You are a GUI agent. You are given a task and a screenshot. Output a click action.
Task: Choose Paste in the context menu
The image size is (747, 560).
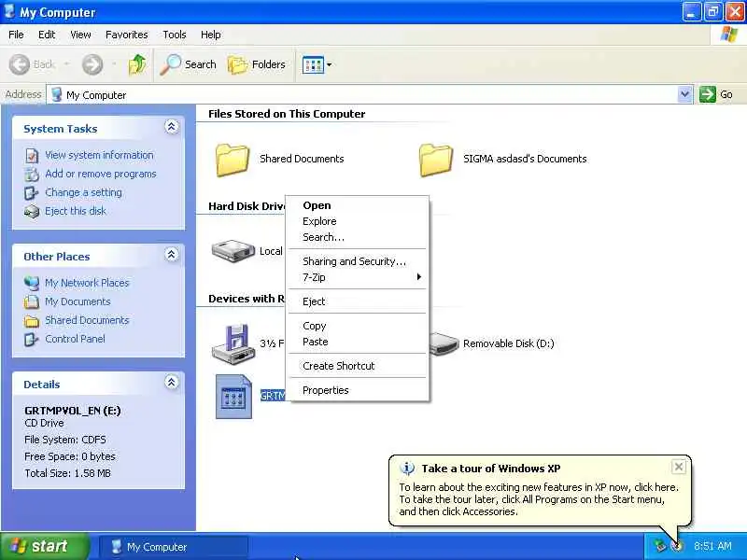pos(359,342)
